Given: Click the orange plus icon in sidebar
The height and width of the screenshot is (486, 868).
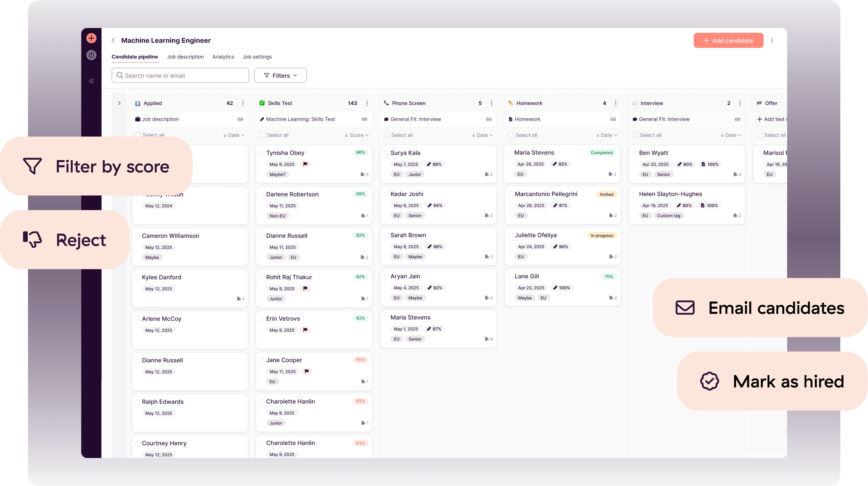Looking at the screenshot, I should [x=91, y=38].
